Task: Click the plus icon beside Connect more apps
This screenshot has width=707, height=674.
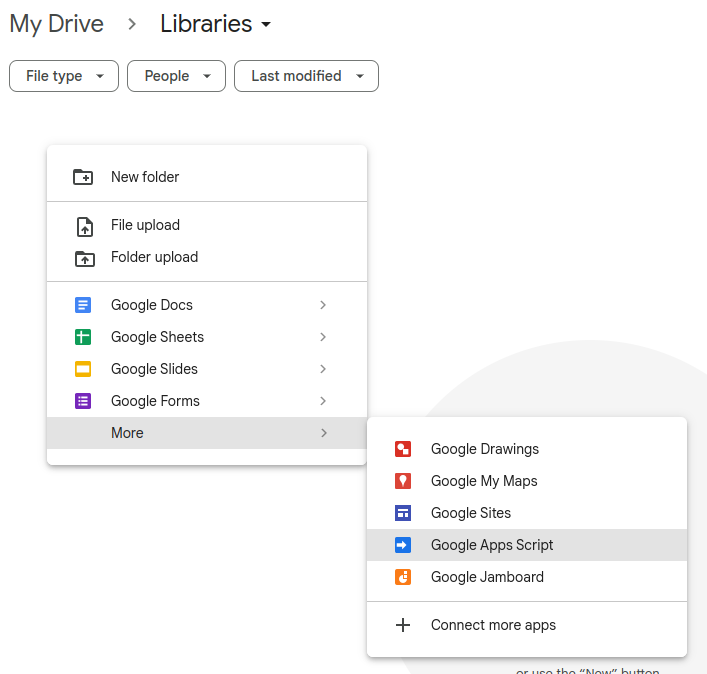Action: [x=403, y=625]
